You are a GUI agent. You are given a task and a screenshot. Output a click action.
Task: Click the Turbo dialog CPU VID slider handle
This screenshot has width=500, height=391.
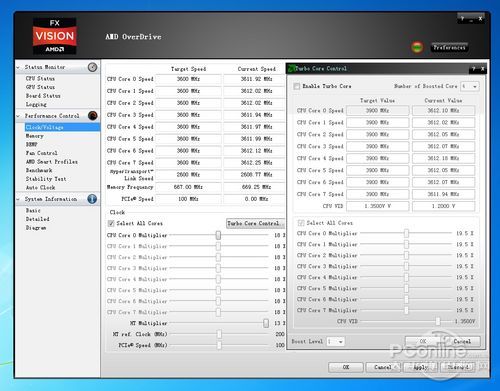[438, 321]
